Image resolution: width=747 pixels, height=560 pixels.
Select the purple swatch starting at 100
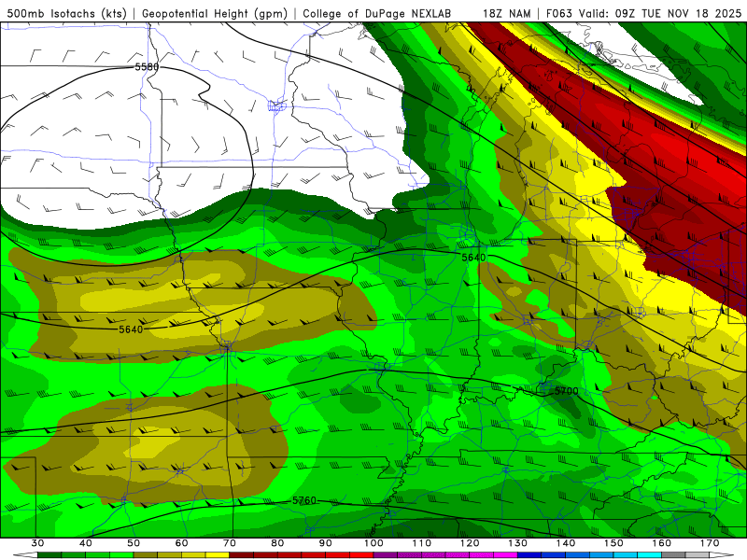pos(386,555)
